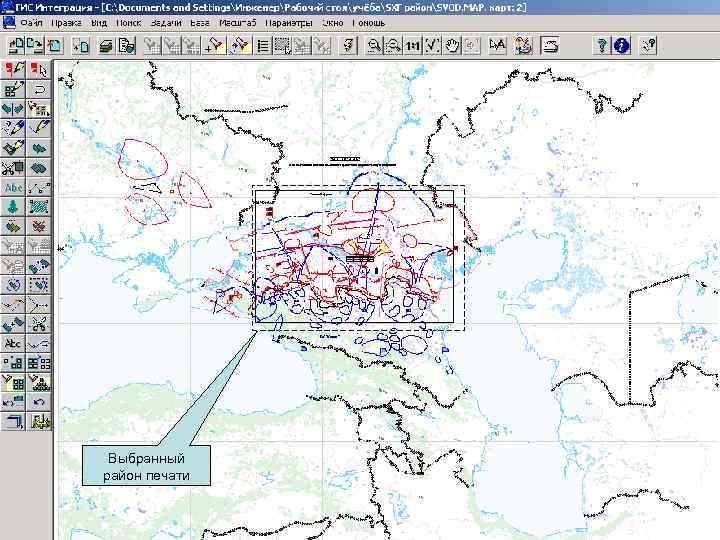Click the yellow lightning-bolt toolbar icon
The width and height of the screenshot is (720, 540).
[x=349, y=45]
